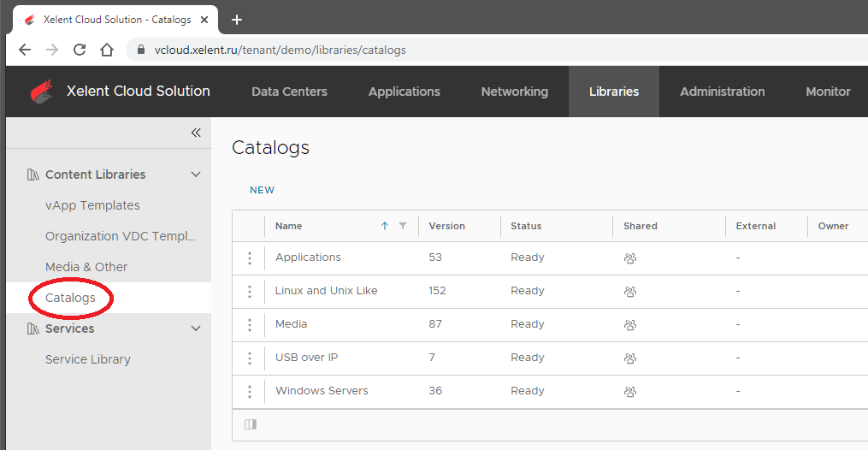868x450 pixels.
Task: Click NEW to create a catalog
Action: pos(262,190)
